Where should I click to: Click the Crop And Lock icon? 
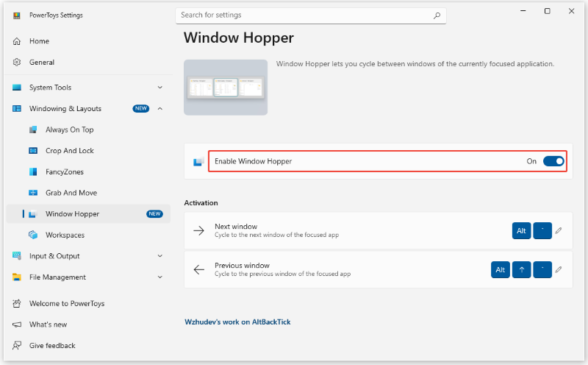pyautogui.click(x=33, y=151)
